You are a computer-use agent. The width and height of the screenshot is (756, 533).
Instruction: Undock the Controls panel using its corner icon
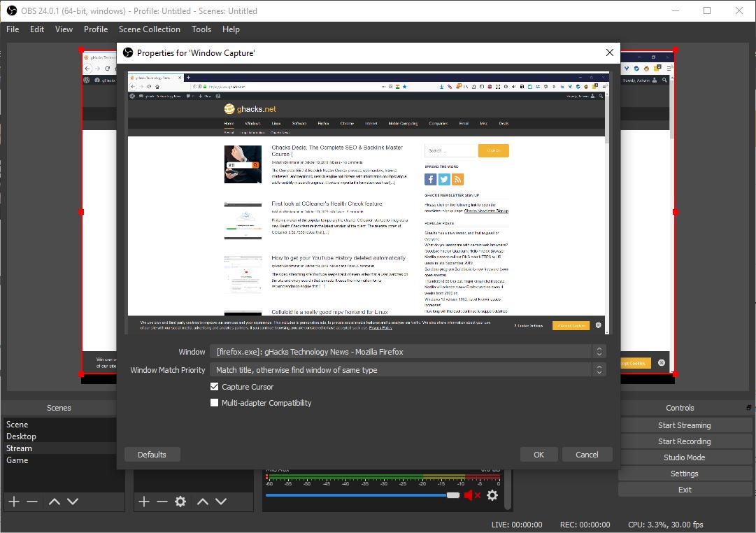click(748, 408)
